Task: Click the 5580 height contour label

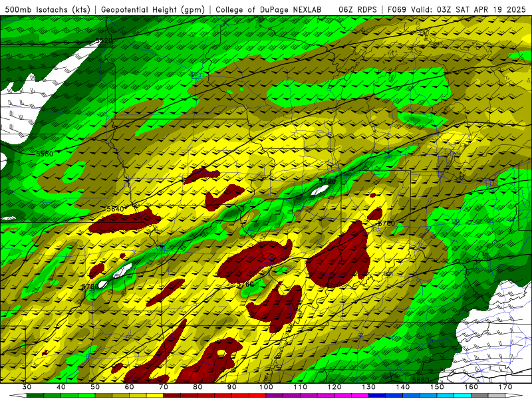Action: click(x=45, y=154)
